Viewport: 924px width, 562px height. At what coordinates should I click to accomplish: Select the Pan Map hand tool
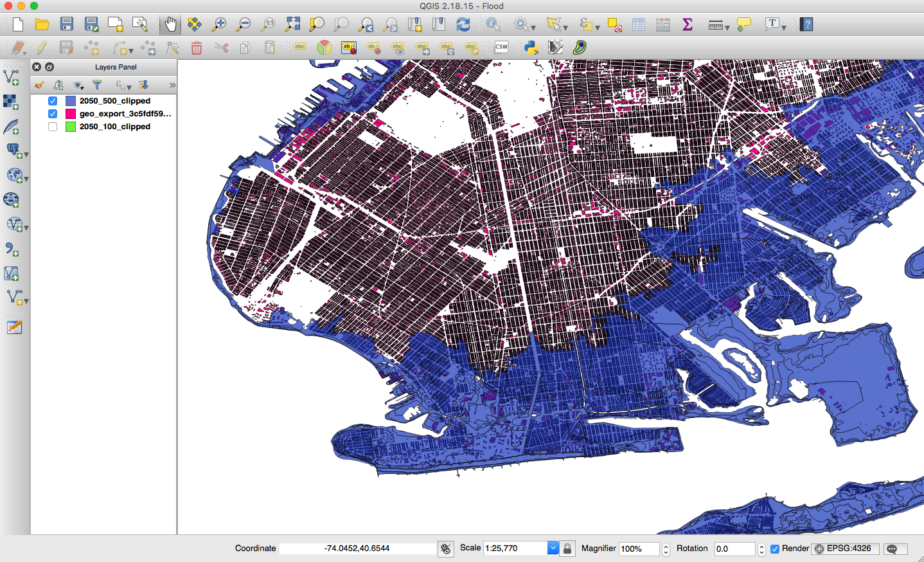click(x=170, y=24)
